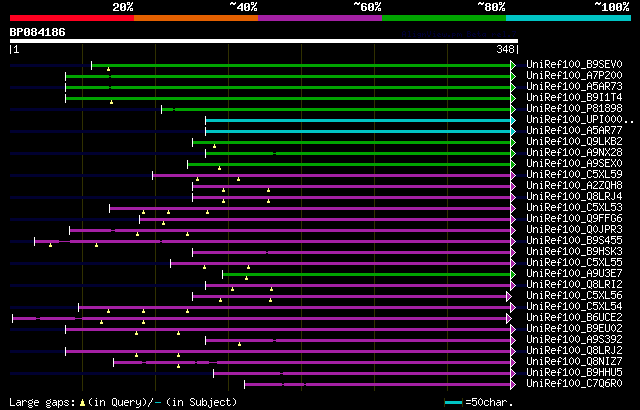
Task: Click the arrowhead ending the B9HHU5 alignment
Action: pyautogui.click(x=513, y=374)
